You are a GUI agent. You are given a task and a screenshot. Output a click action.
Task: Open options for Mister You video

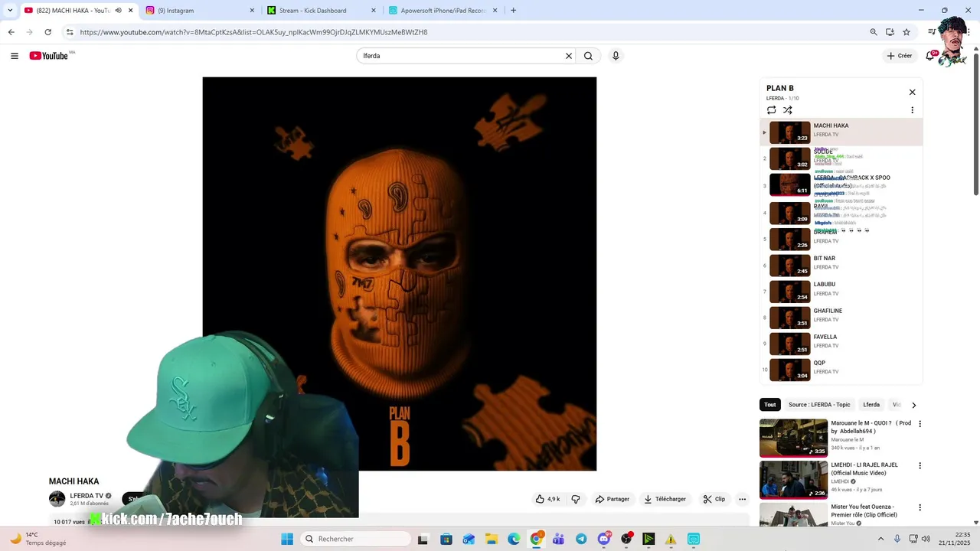pyautogui.click(x=920, y=507)
